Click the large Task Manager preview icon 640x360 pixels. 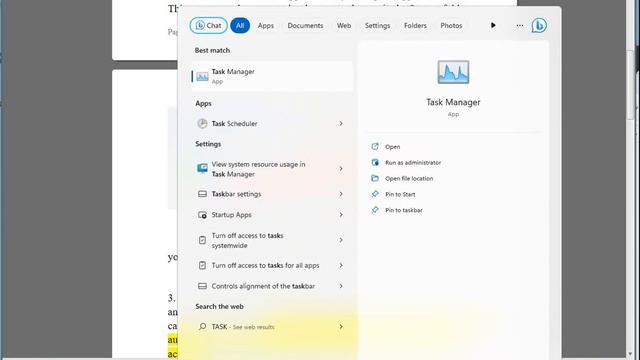(x=453, y=72)
